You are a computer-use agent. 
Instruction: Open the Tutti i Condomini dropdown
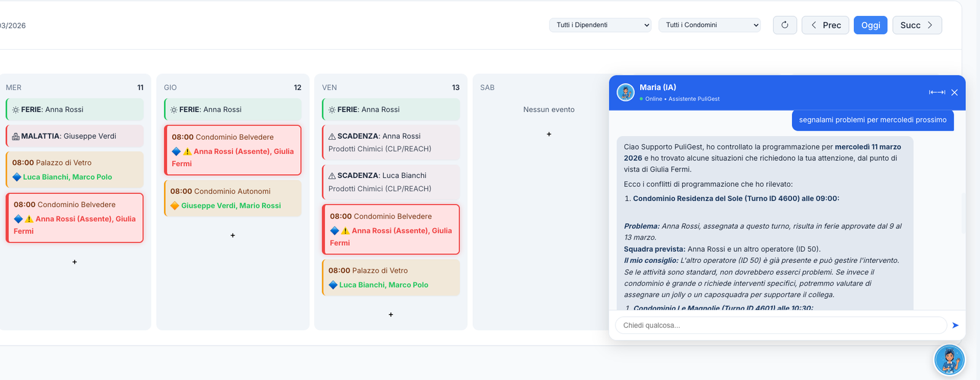(709, 25)
